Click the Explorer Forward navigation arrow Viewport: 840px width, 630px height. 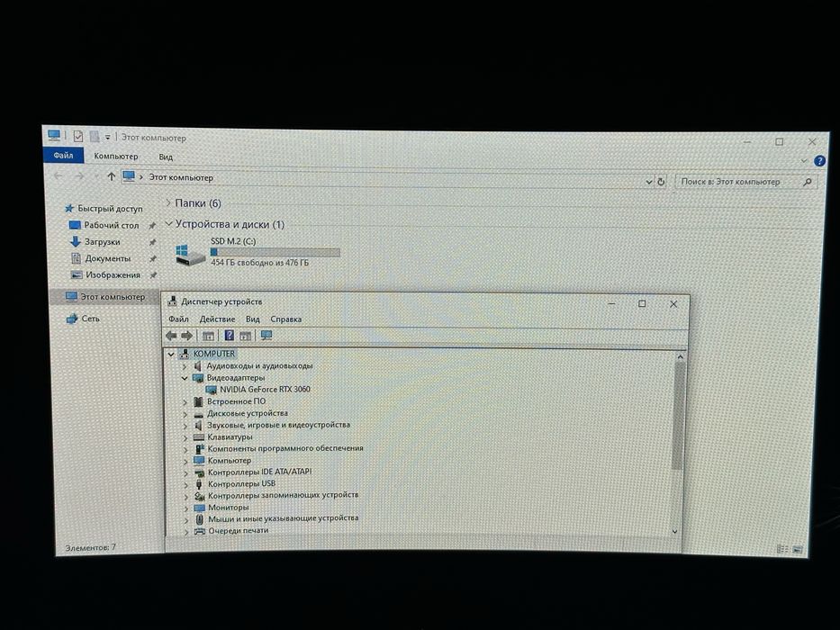coord(78,175)
